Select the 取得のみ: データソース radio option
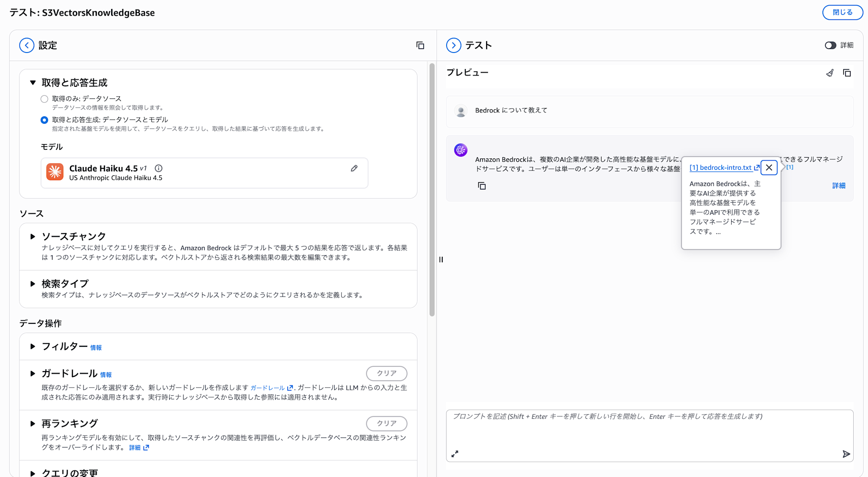This screenshot has height=477, width=868. pyautogui.click(x=44, y=99)
